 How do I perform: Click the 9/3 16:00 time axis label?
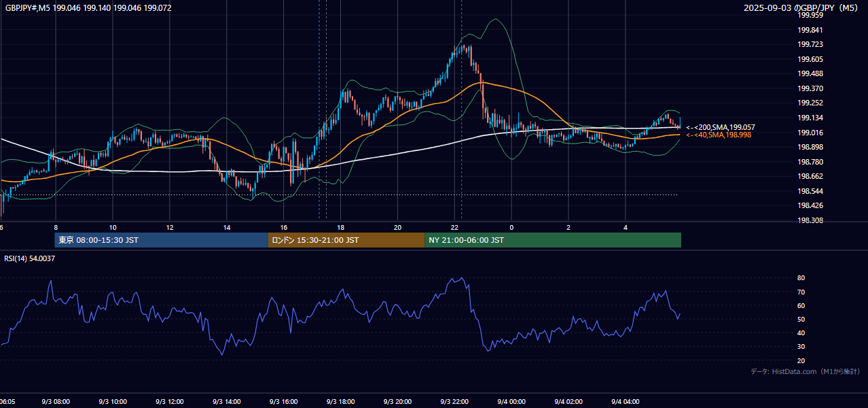pyautogui.click(x=284, y=402)
